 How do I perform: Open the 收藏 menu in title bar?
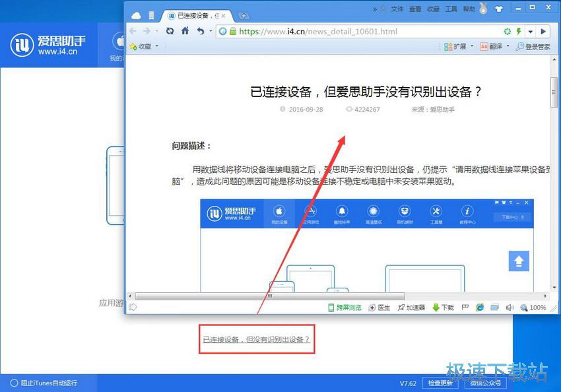[x=433, y=9]
